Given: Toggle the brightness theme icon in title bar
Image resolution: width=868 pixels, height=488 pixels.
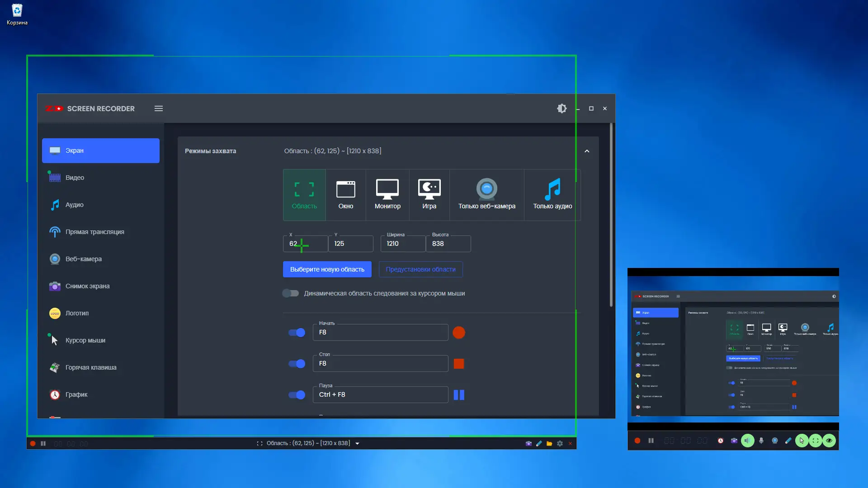Looking at the screenshot, I should (561, 108).
